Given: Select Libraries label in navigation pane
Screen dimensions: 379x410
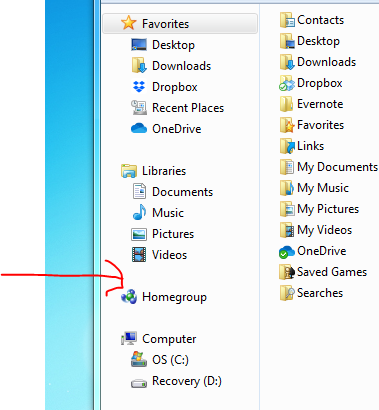Looking at the screenshot, I should tap(164, 171).
